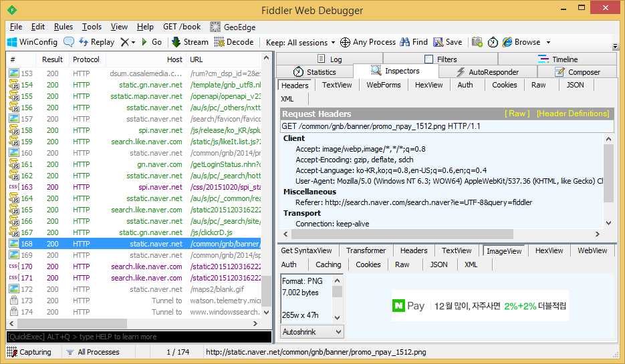Switch to the AutoResponder tab
This screenshot has width=625, height=364.
[488, 72]
